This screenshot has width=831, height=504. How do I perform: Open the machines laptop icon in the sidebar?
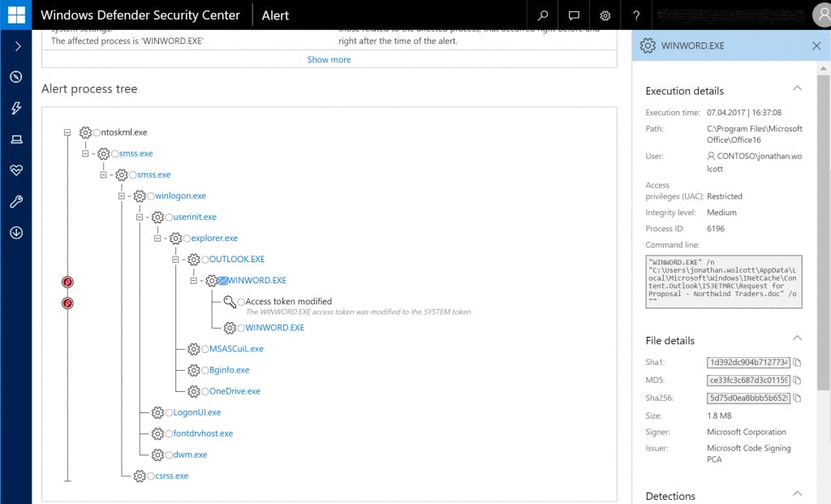15,140
